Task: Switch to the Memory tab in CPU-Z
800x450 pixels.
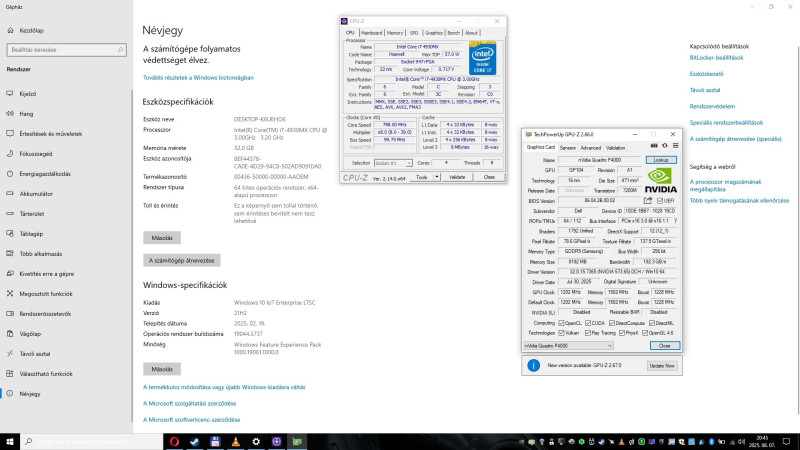Action: point(395,33)
